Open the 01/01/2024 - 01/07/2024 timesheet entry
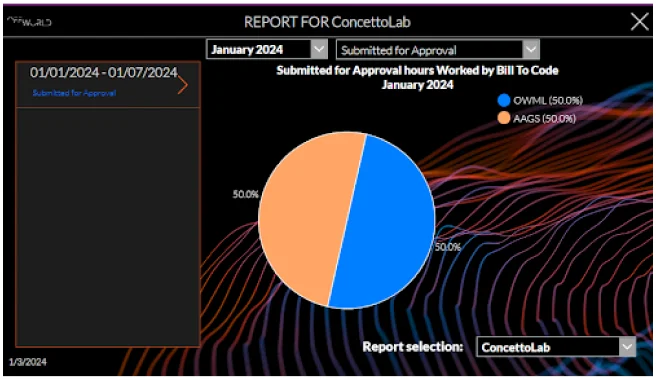656x380 pixels. point(108,85)
